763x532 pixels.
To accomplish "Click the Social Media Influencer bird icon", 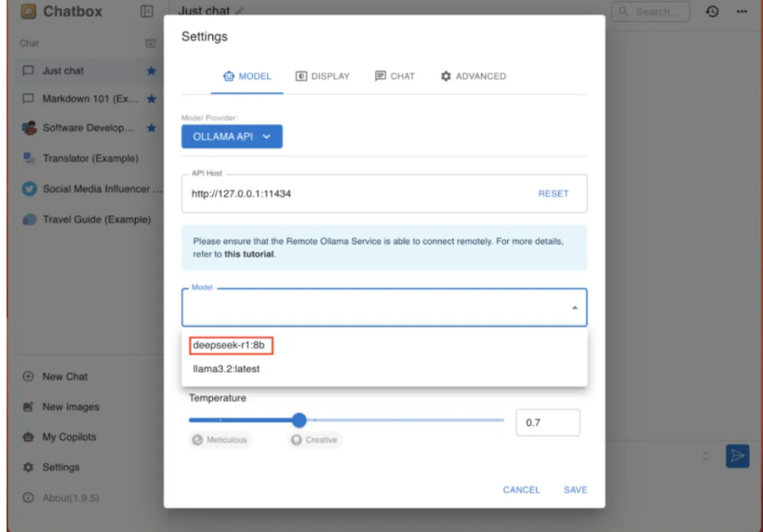I will 29,189.
